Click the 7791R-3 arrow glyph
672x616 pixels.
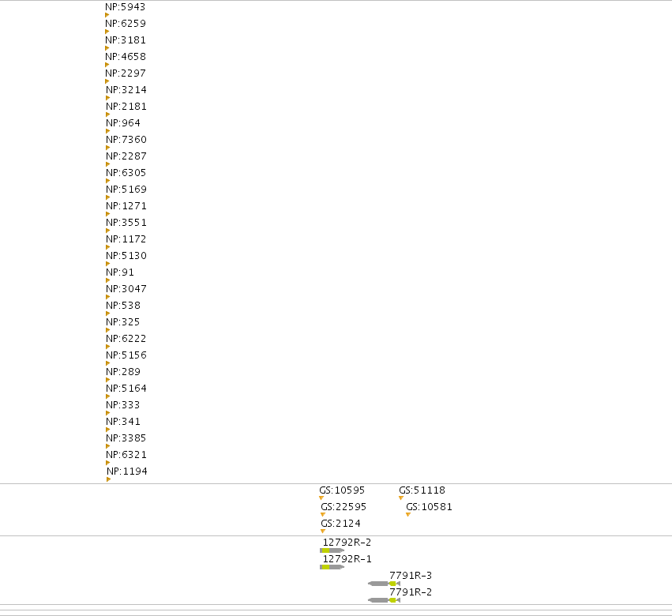[384, 584]
